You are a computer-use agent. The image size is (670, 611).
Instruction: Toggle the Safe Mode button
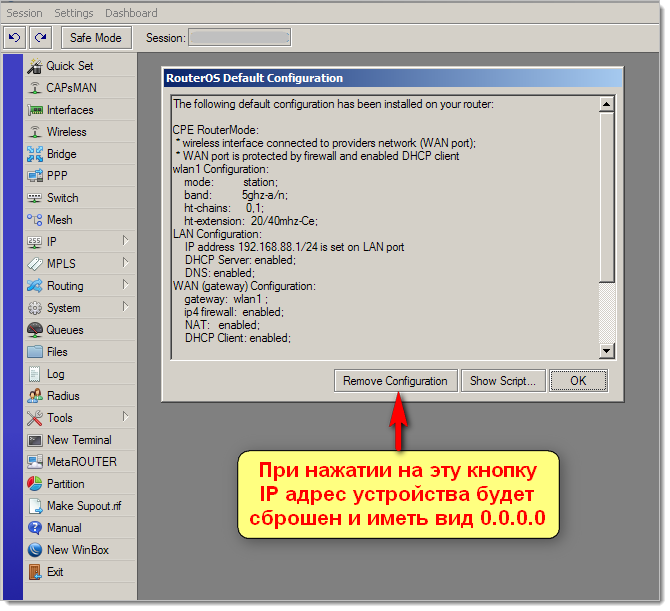[x=96, y=38]
